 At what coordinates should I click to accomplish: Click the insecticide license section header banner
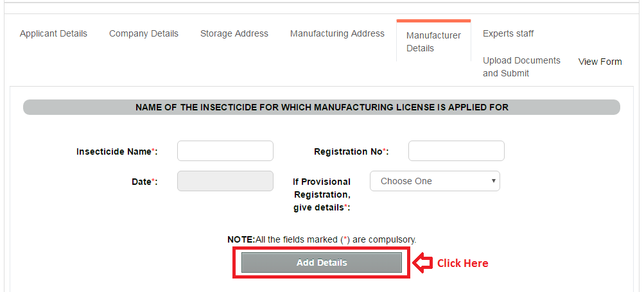tap(322, 107)
